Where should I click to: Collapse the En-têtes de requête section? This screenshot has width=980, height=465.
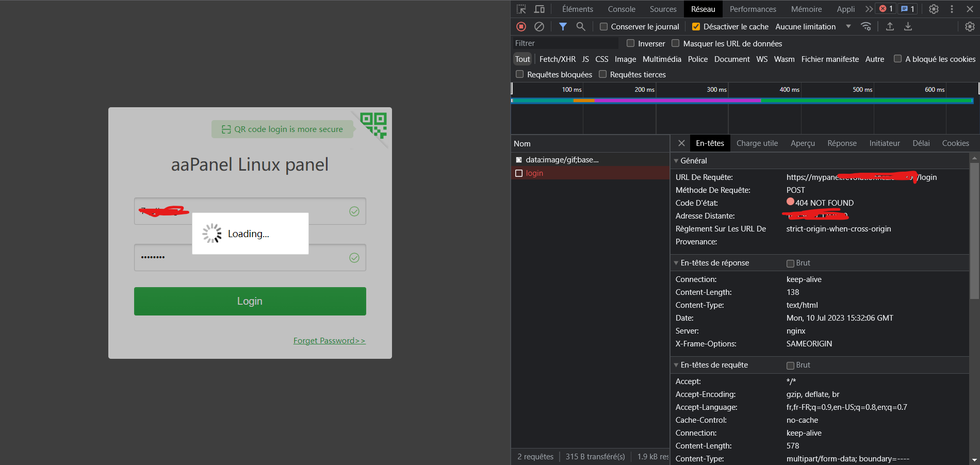click(676, 365)
